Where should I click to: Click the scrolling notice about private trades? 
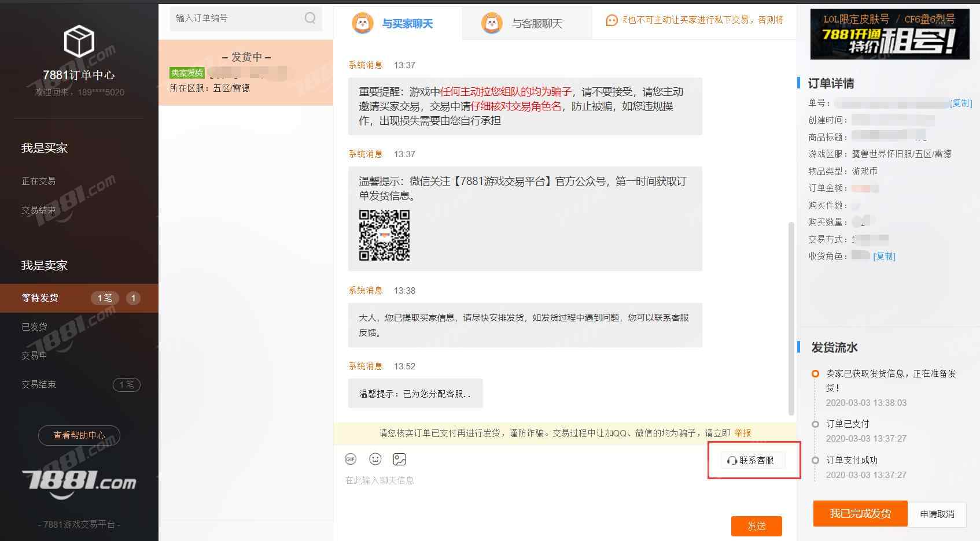[703, 20]
